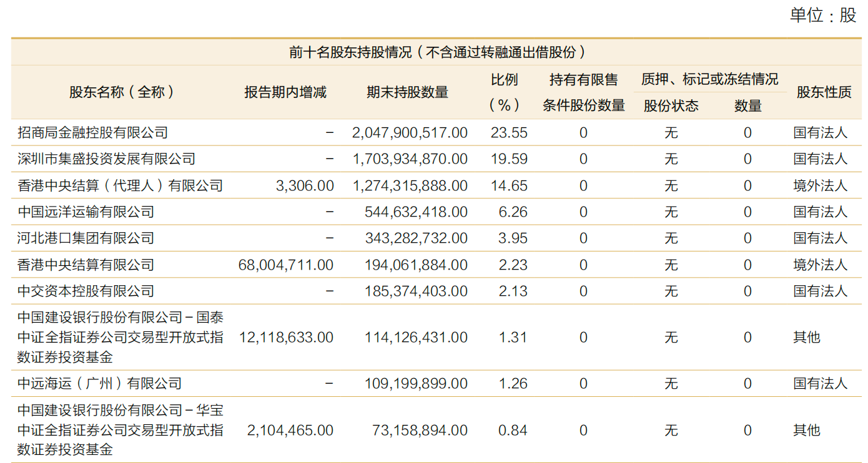Click the holding amount '343,282,732.00'
This screenshot has height=463, width=868.
[x=416, y=238]
